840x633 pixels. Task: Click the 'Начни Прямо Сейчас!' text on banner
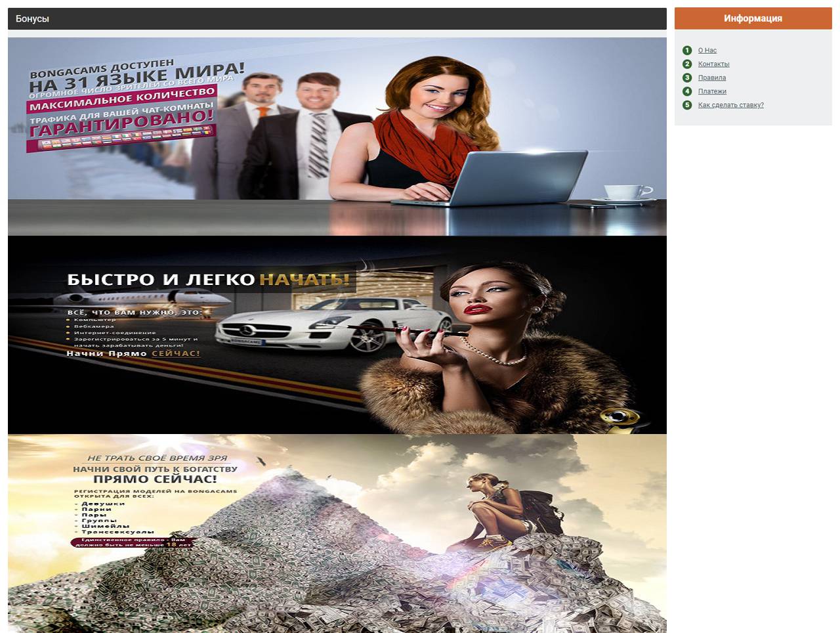(133, 353)
